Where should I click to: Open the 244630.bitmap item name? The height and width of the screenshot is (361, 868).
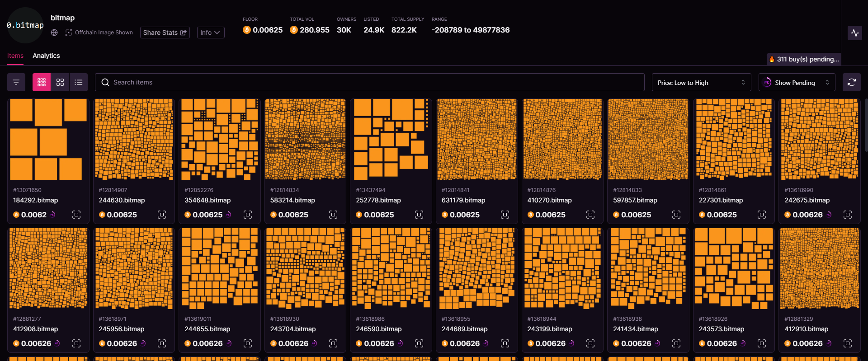[122, 200]
